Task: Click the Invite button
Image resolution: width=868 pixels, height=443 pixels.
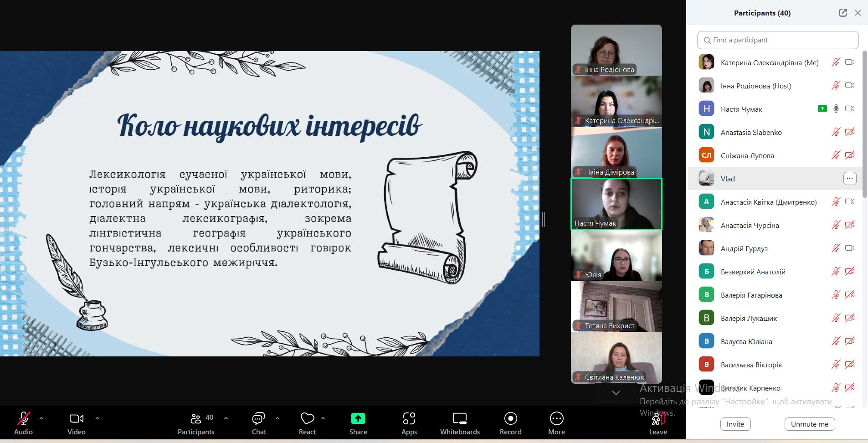Action: pyautogui.click(x=735, y=424)
